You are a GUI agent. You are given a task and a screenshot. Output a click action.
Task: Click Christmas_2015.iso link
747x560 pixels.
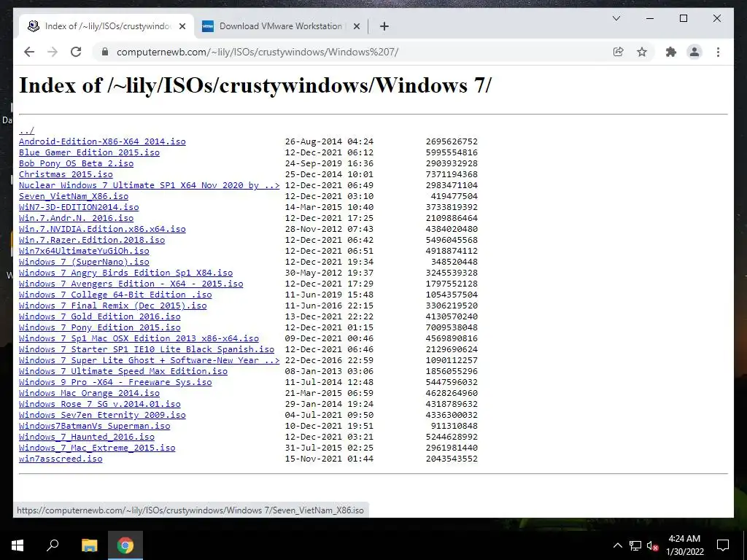(66, 174)
